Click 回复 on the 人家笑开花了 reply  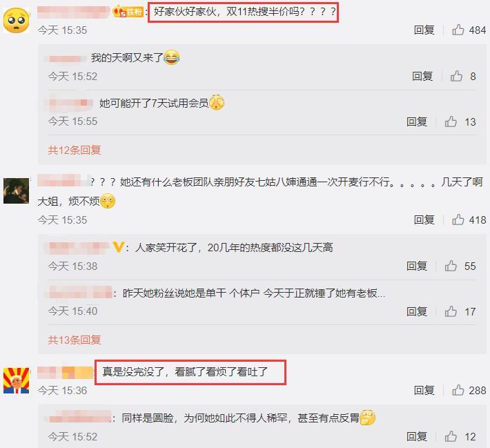[417, 266]
